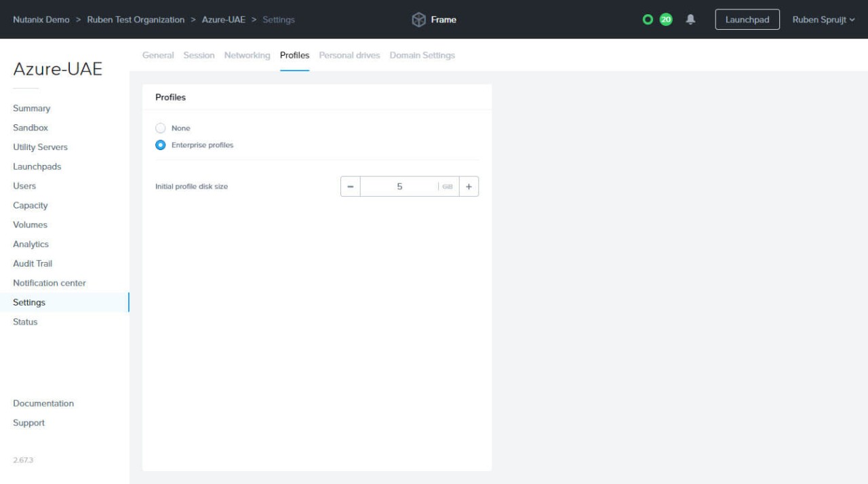
Task: Go to Sandbox in the sidebar
Action: [31, 128]
